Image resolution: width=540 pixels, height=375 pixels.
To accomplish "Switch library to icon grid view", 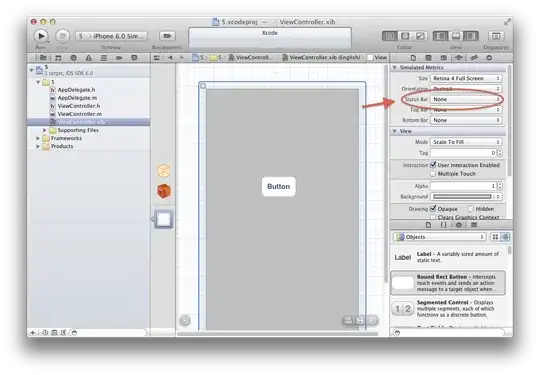I will (x=495, y=237).
